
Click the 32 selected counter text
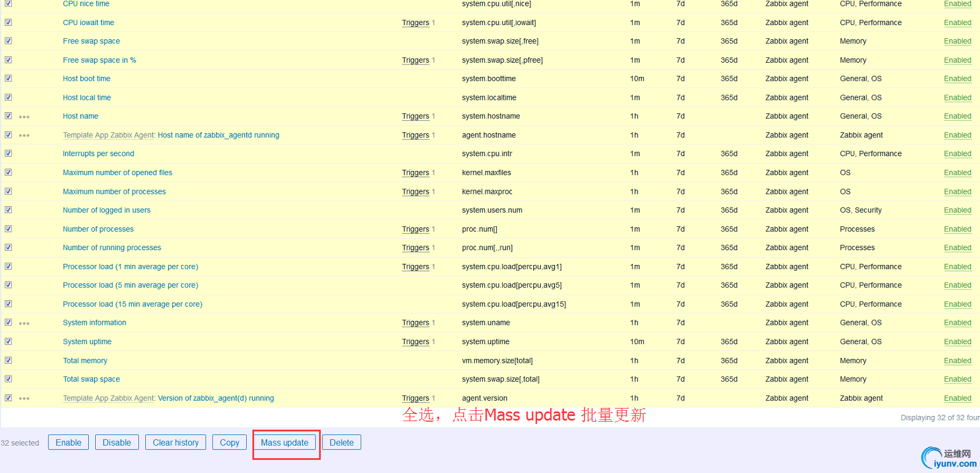[20, 443]
